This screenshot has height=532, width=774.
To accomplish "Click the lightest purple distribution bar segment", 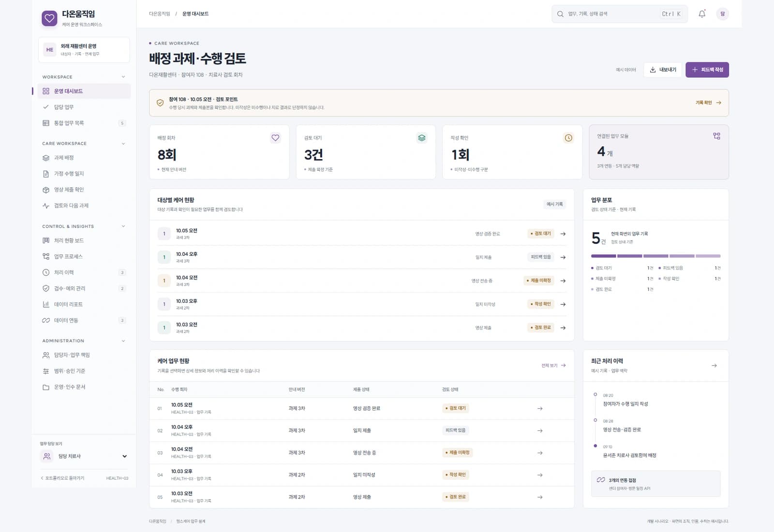I will point(708,256).
